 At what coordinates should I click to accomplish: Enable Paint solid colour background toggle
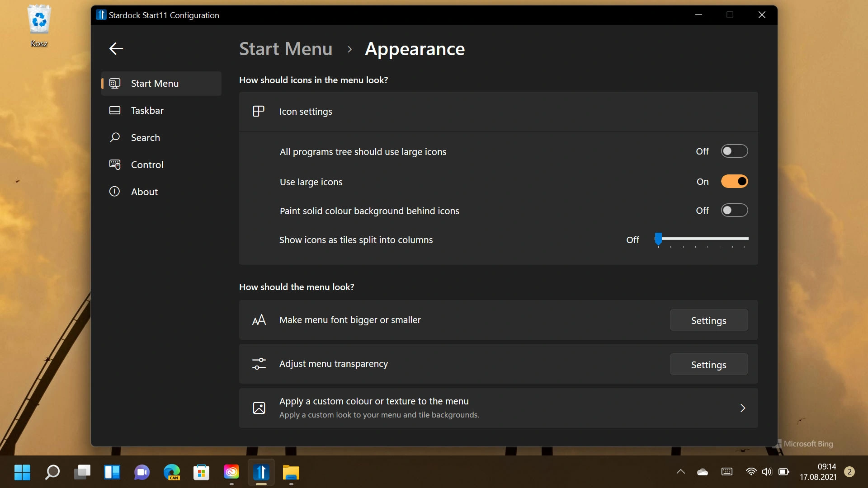[734, 211]
